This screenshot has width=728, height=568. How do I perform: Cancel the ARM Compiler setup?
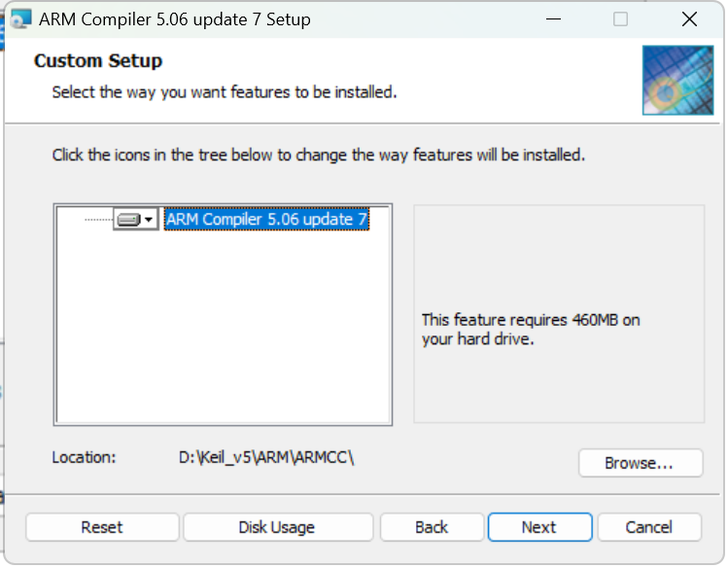tap(649, 527)
